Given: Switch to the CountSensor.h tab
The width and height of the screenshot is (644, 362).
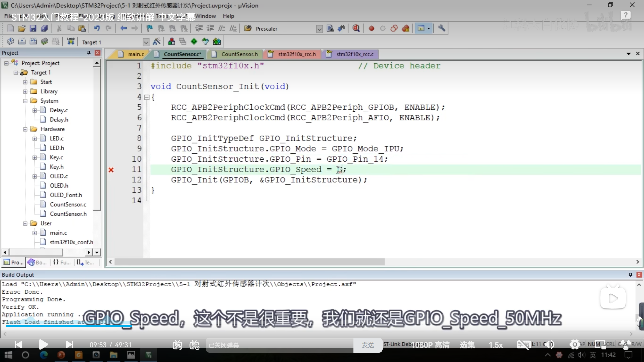Looking at the screenshot, I should click(239, 54).
